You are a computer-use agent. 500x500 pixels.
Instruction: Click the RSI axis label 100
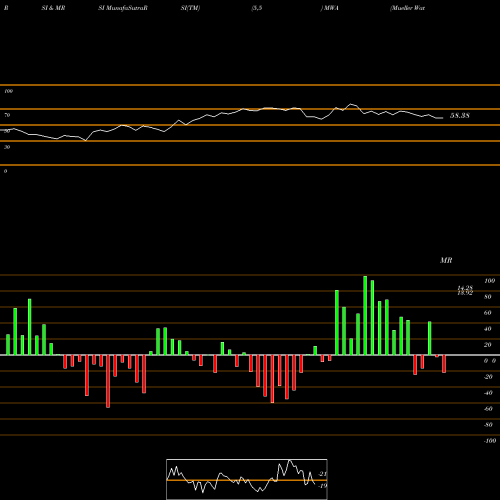pos(8,91)
